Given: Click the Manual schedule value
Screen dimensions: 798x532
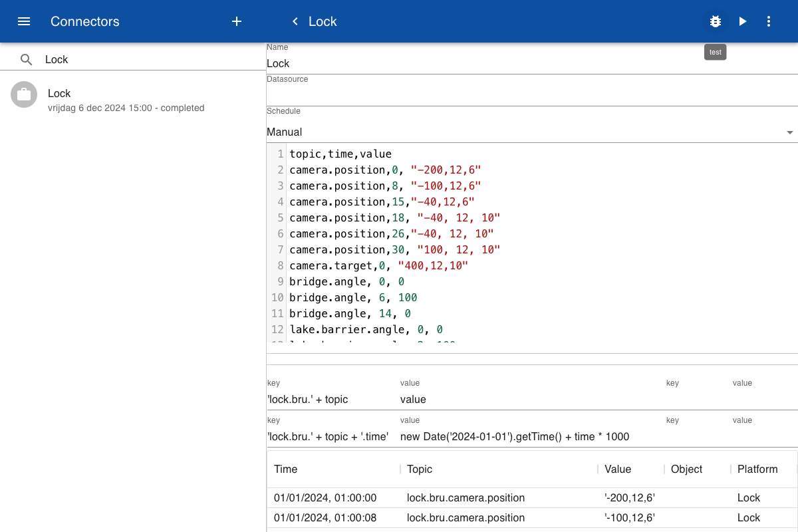Looking at the screenshot, I should pyautogui.click(x=285, y=132).
